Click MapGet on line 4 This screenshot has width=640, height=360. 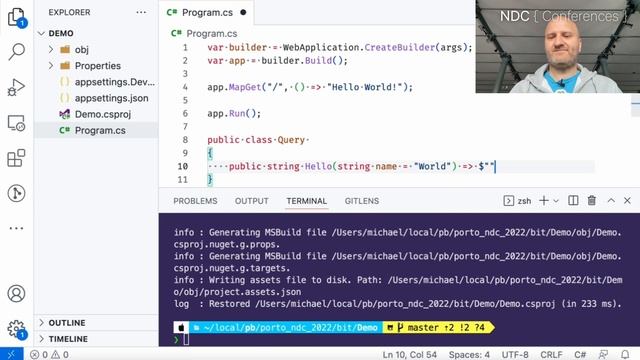point(245,87)
